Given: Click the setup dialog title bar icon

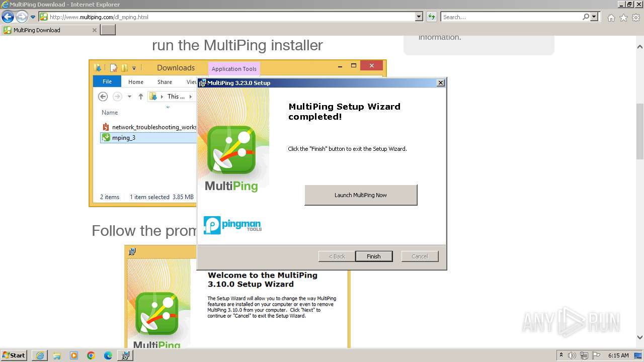Looking at the screenshot, I should tap(202, 83).
